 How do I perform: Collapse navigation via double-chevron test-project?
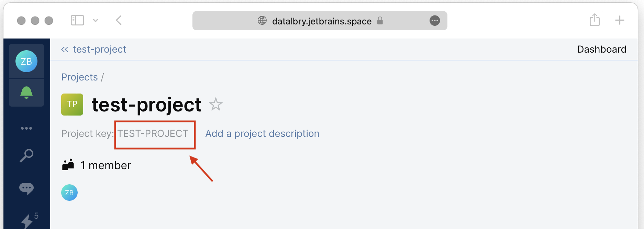click(65, 50)
